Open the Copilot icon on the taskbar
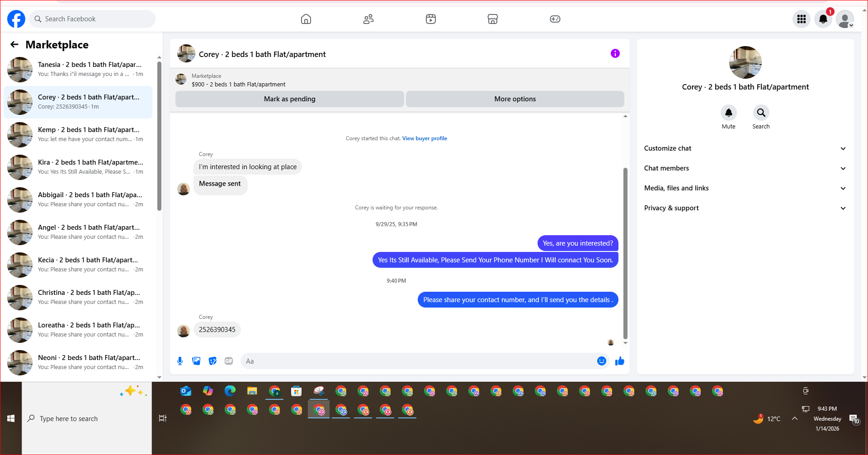Screen dimensions: 868x455 [208, 391]
